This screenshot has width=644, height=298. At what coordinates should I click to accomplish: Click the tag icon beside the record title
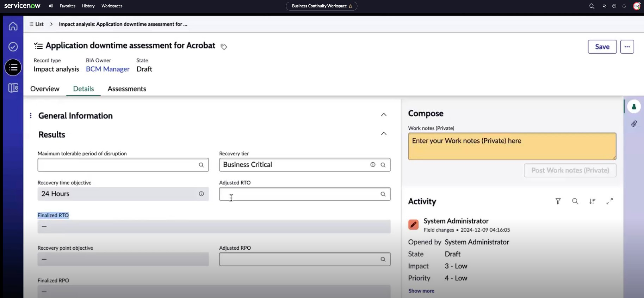click(x=224, y=47)
